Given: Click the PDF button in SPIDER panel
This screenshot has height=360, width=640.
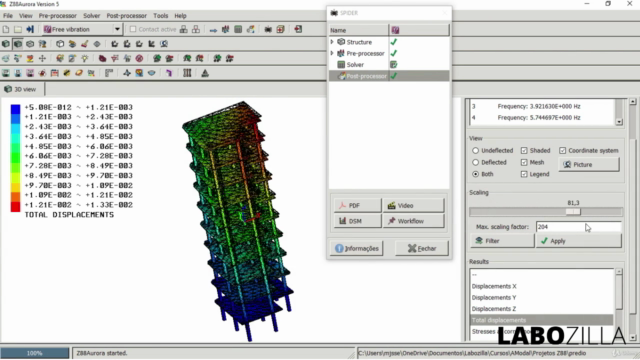Looking at the screenshot, I should [358, 205].
